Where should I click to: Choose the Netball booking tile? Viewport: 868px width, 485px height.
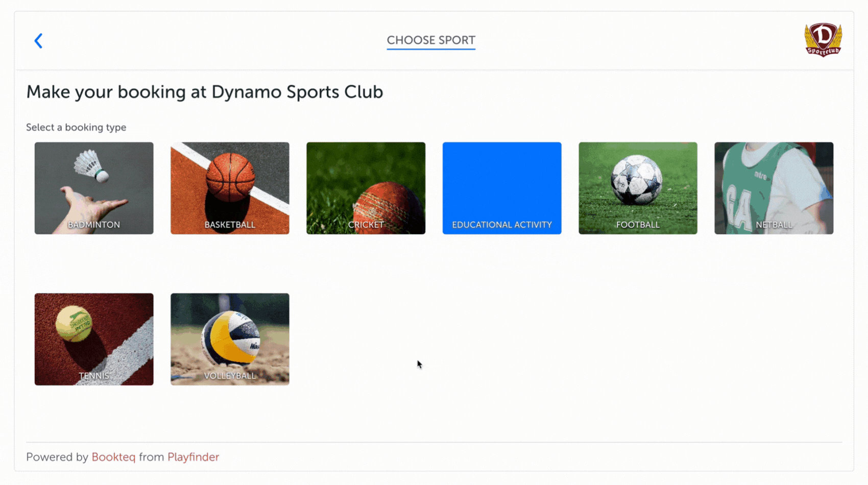(774, 188)
